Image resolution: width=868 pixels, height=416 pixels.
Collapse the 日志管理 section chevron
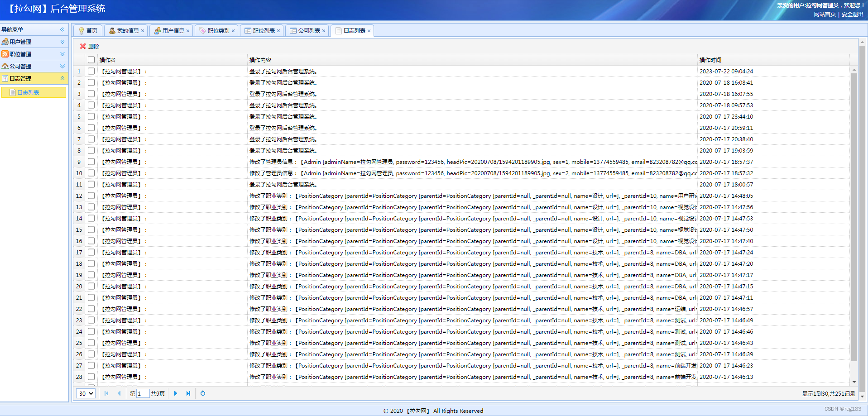[62, 78]
